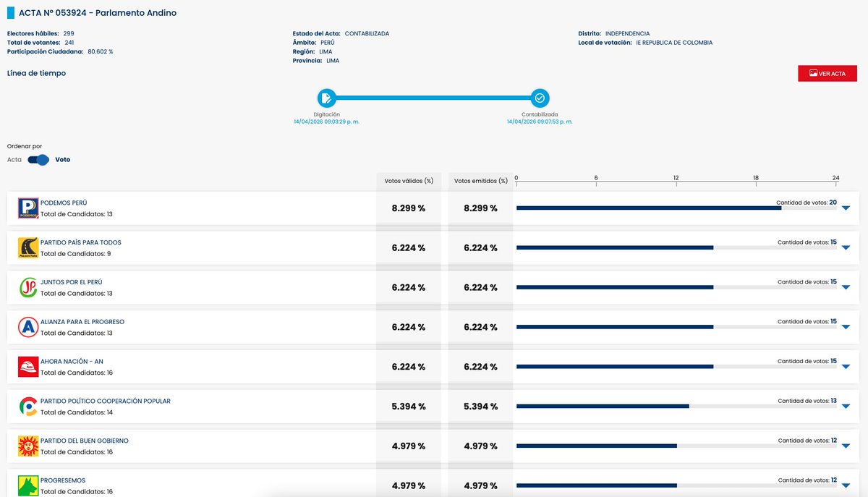Image resolution: width=868 pixels, height=497 pixels.
Task: Click the AHORA NACIÓN - AN name
Action: coord(72,362)
